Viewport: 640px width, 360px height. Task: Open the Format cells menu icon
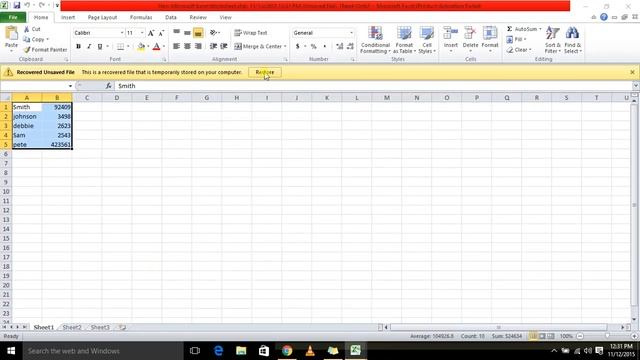point(490,33)
